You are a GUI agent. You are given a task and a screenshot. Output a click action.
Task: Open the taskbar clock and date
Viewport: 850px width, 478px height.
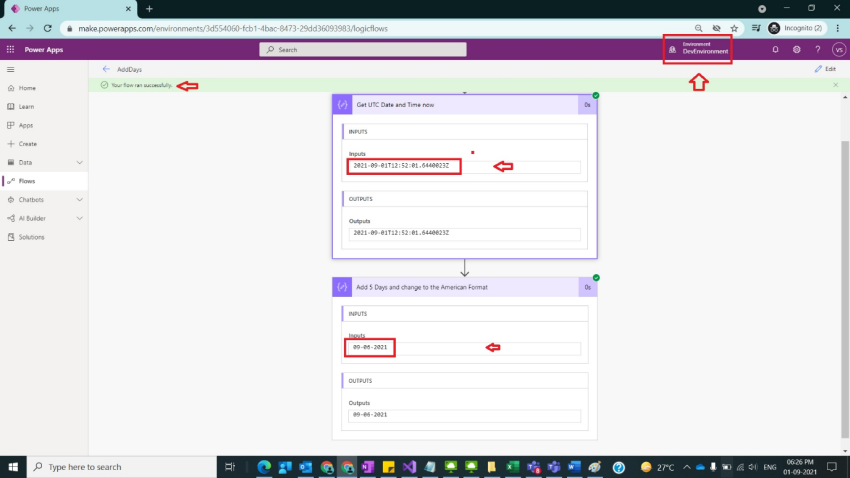click(800, 467)
